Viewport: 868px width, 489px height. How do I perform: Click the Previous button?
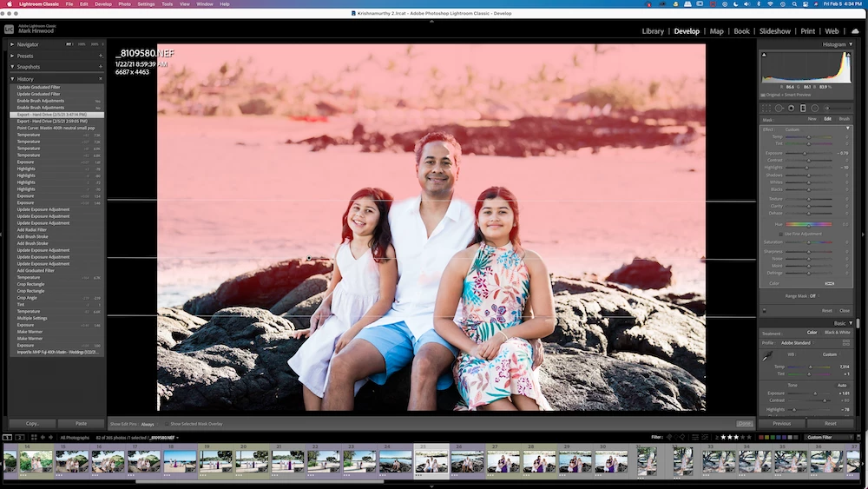point(782,424)
